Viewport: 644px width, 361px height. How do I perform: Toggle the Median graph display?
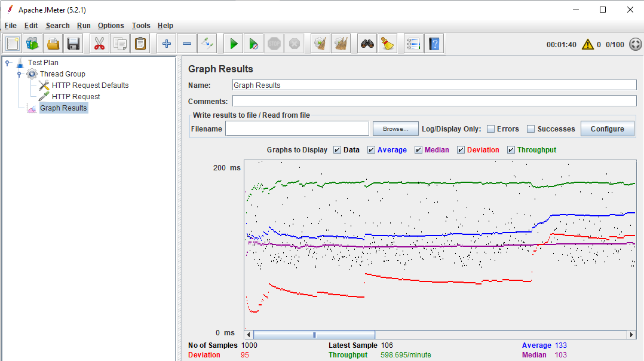coord(418,149)
